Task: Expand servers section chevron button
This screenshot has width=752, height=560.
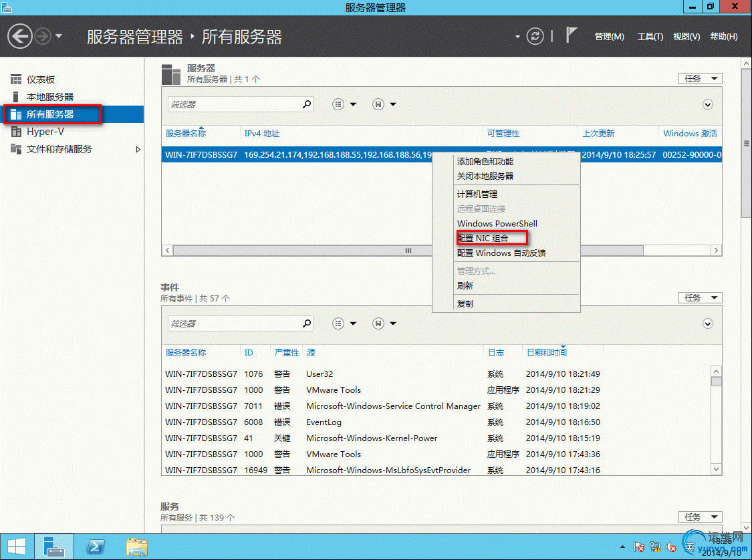Action: click(x=707, y=104)
